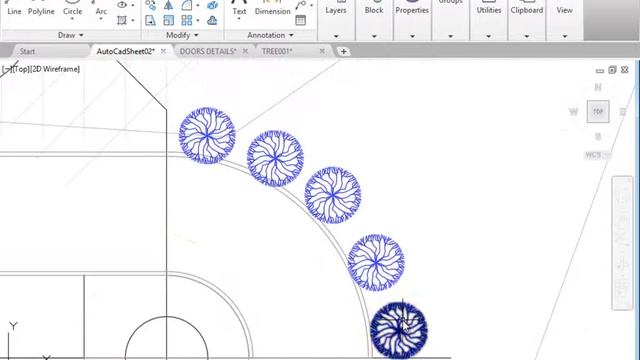Screen dimensions: 640x360
Task: Select the Text annotation tool
Action: [239, 8]
